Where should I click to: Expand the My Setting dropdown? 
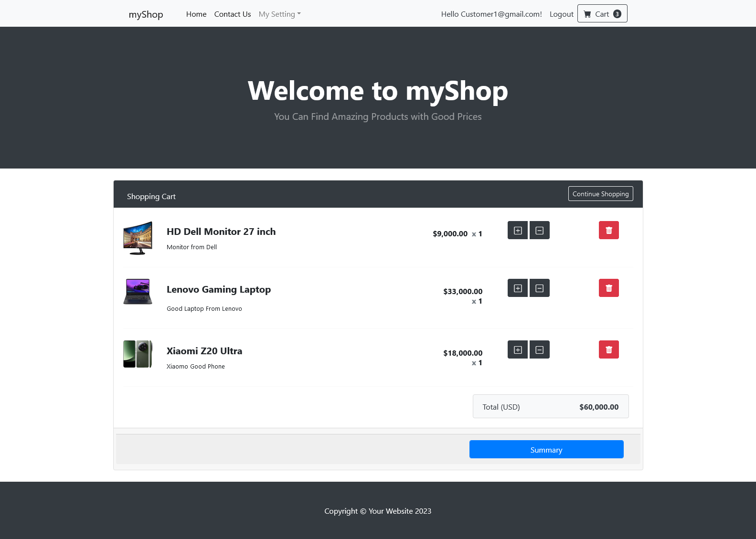tap(279, 14)
